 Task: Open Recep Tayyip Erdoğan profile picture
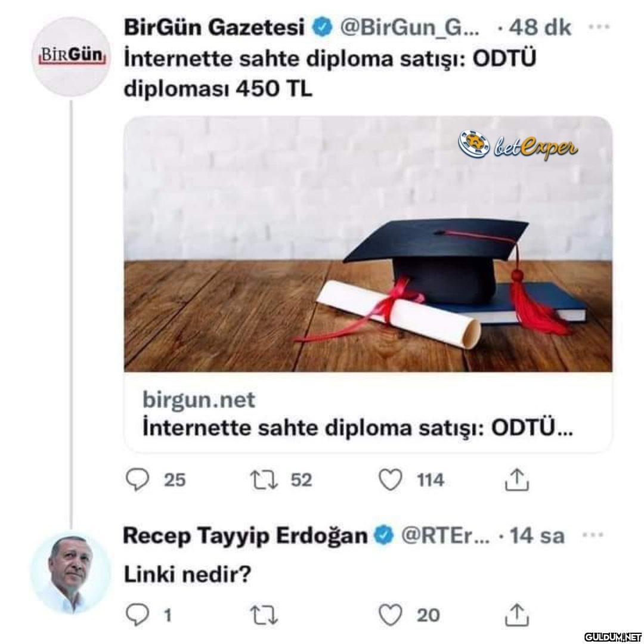[70, 574]
